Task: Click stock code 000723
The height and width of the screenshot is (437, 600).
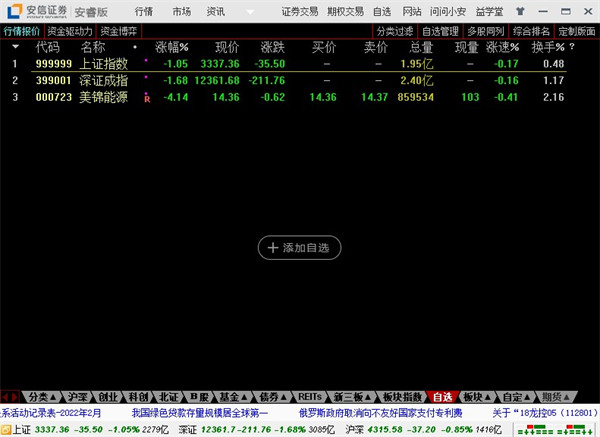Action: pyautogui.click(x=54, y=97)
